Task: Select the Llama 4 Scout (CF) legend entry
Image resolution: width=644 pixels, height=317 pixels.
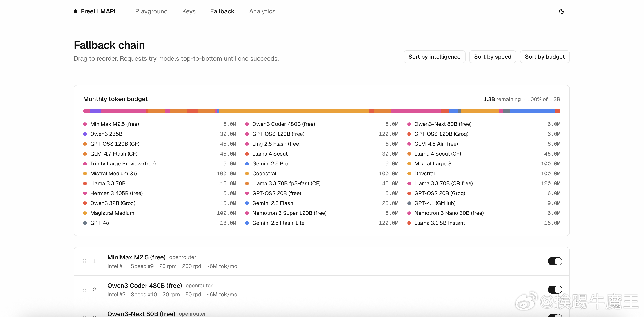Action: pyautogui.click(x=484, y=154)
